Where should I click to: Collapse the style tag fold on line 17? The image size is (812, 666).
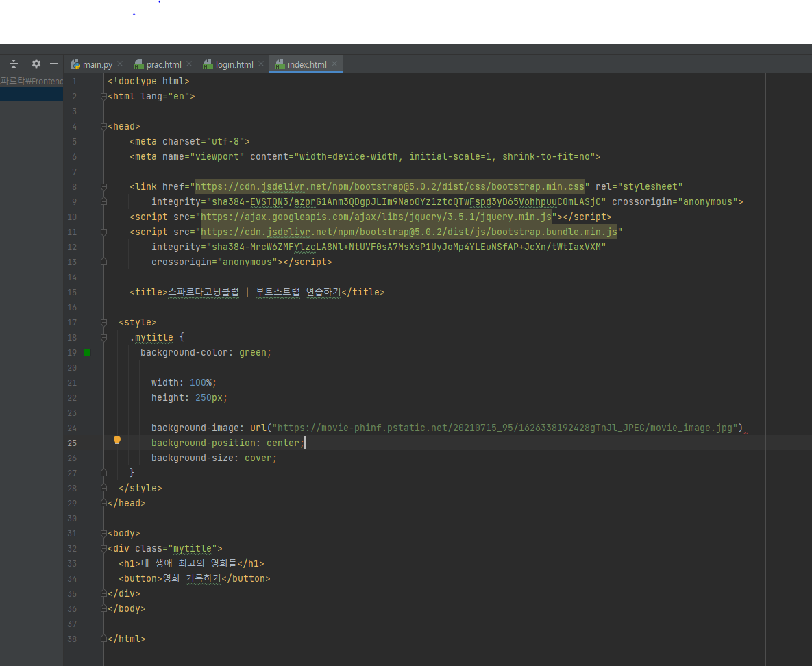pyautogui.click(x=103, y=323)
